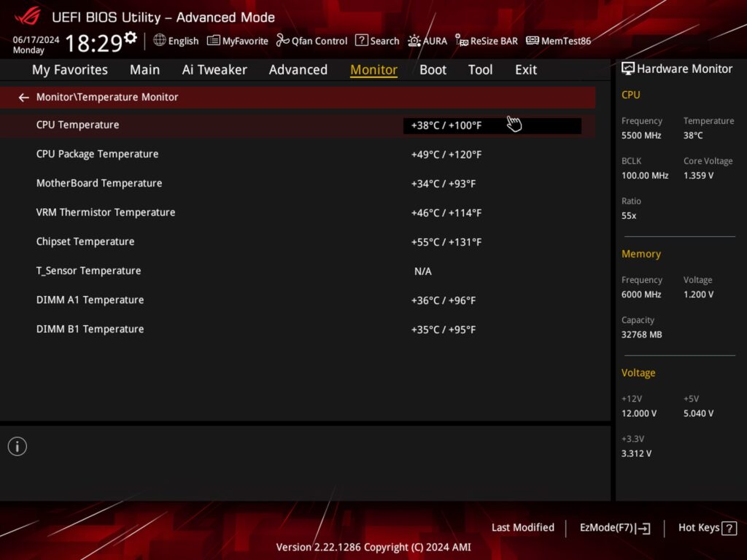The image size is (747, 560).
Task: Click EzMode exit arrow icon
Action: 643,528
